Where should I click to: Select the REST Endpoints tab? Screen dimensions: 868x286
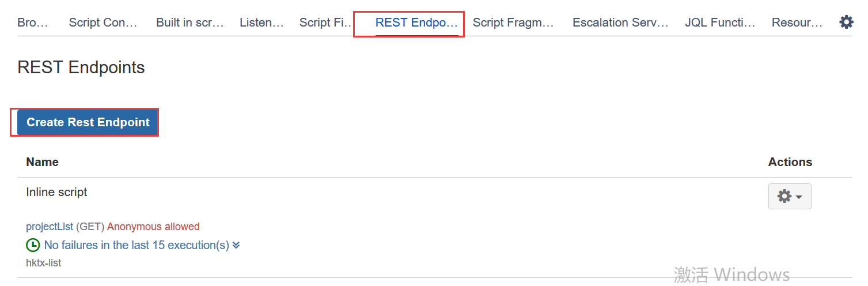pos(417,22)
